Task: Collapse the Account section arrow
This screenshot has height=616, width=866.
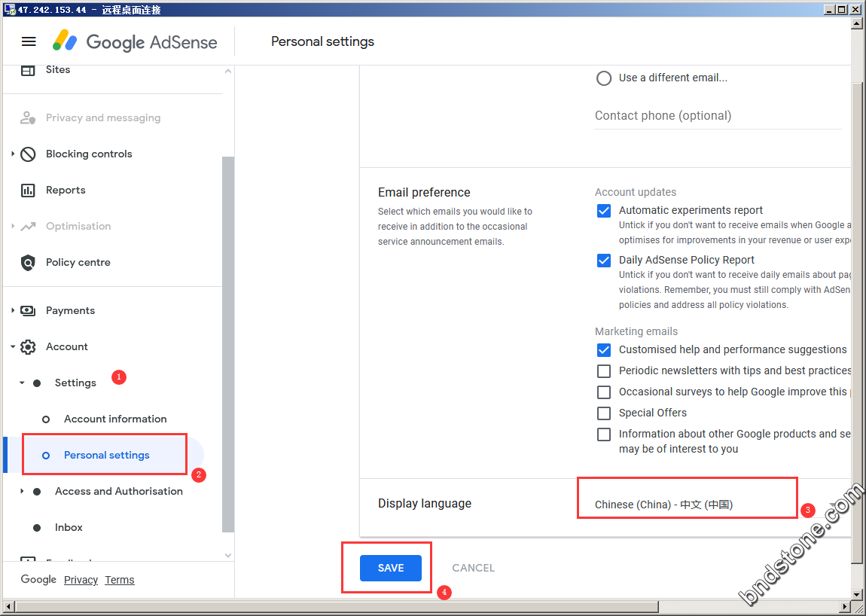Action: pos(13,347)
